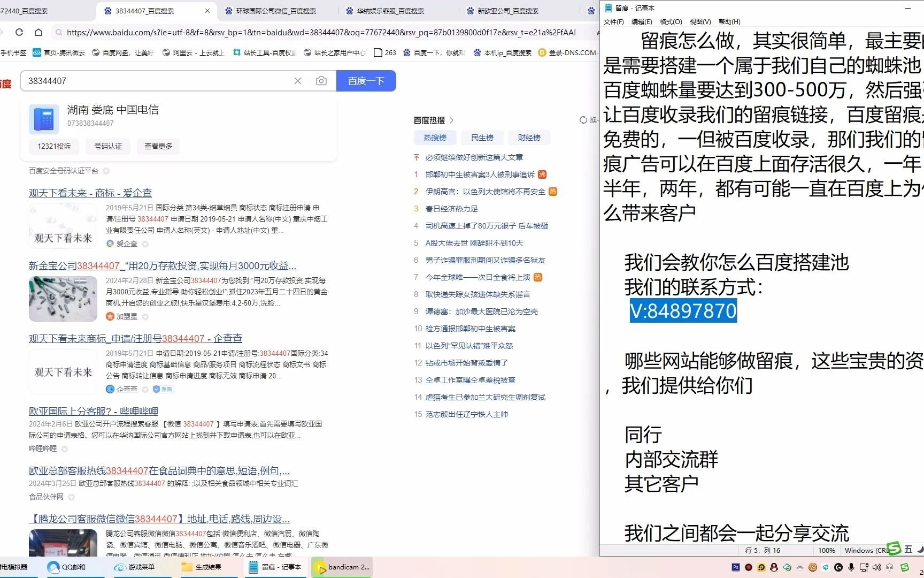
Task: Open Notepad 文件(F) menu
Action: click(613, 22)
